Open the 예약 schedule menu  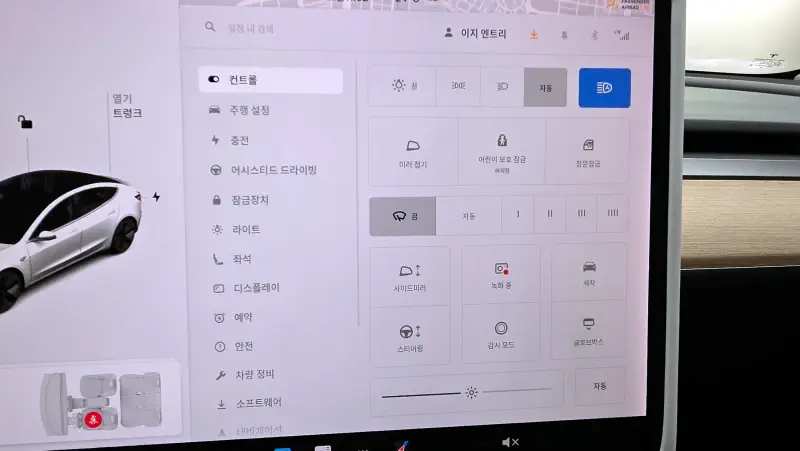234,317
